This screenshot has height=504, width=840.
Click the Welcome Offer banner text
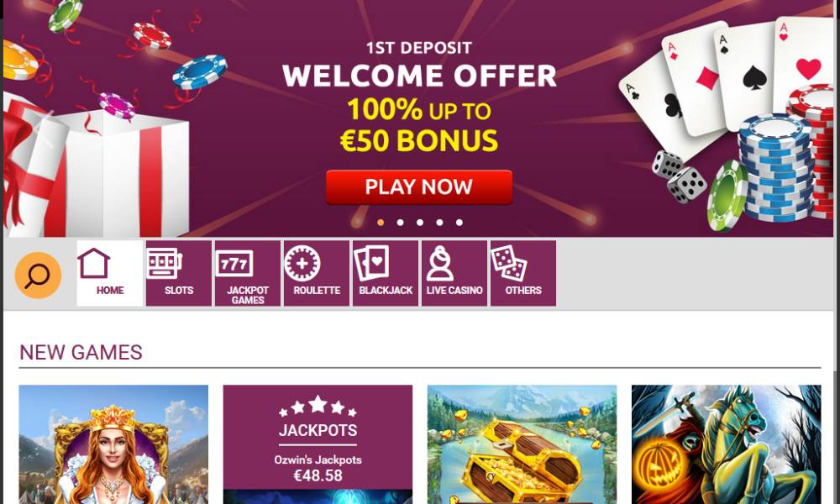(x=419, y=76)
